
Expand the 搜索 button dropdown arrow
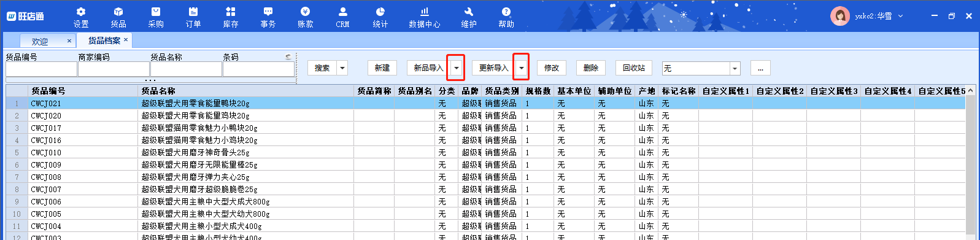tap(342, 68)
